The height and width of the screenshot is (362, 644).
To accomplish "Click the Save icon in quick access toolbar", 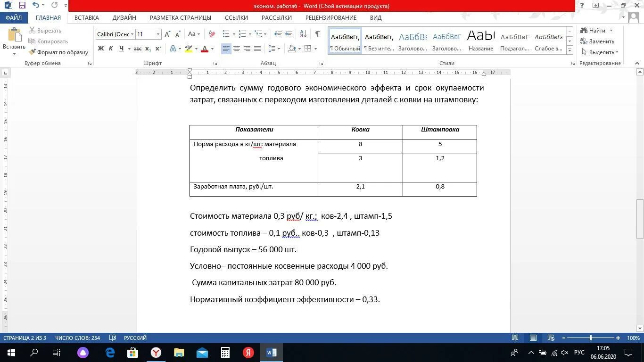I will coord(22,6).
